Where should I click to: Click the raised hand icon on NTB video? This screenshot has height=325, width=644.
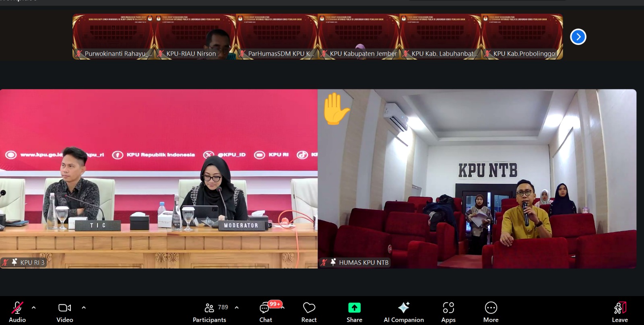point(335,109)
